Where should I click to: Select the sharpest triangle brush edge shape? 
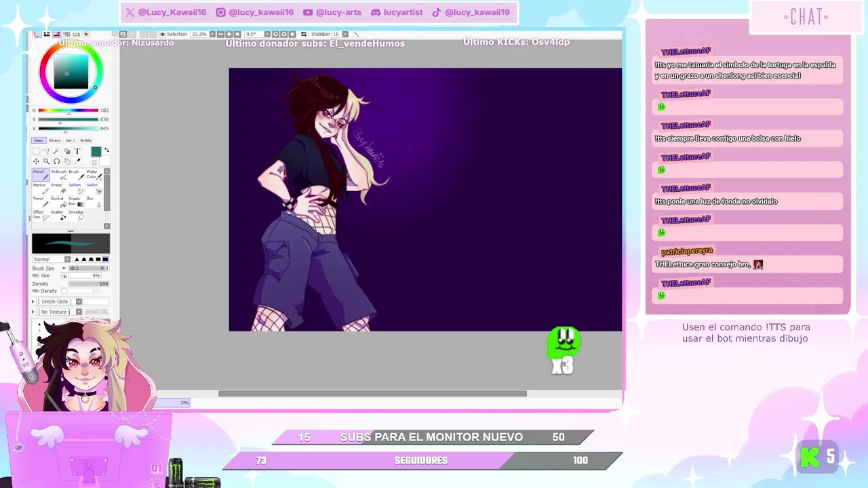click(x=77, y=260)
